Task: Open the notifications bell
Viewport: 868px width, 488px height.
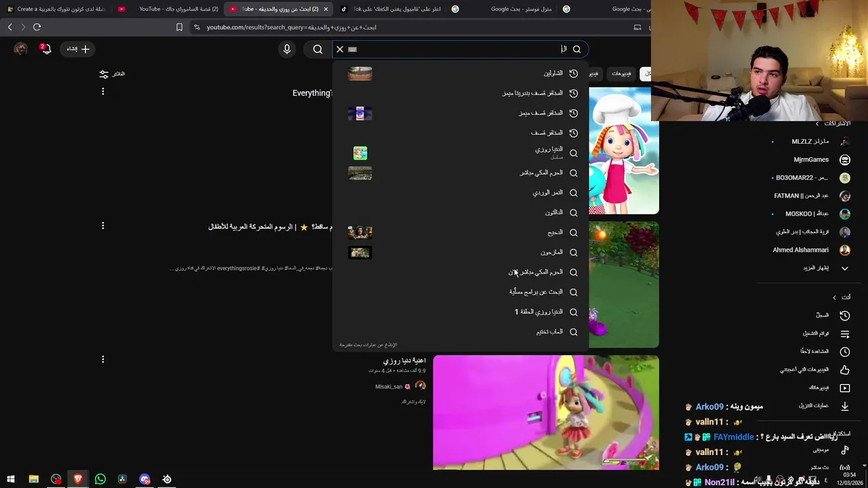Action: (45, 49)
